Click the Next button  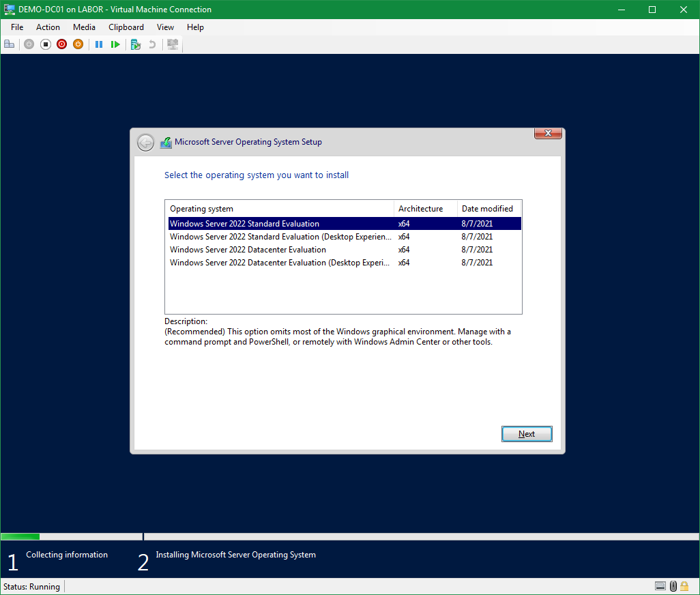[x=526, y=434]
